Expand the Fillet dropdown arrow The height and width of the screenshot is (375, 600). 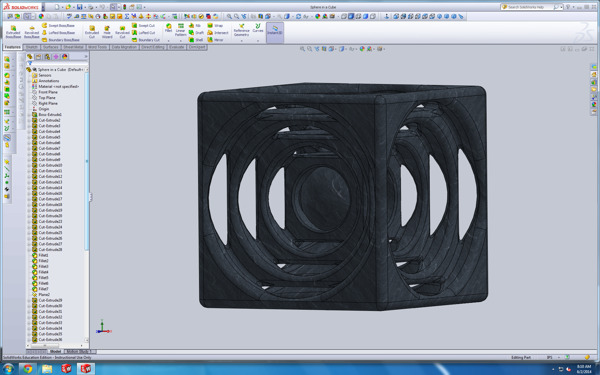168,41
